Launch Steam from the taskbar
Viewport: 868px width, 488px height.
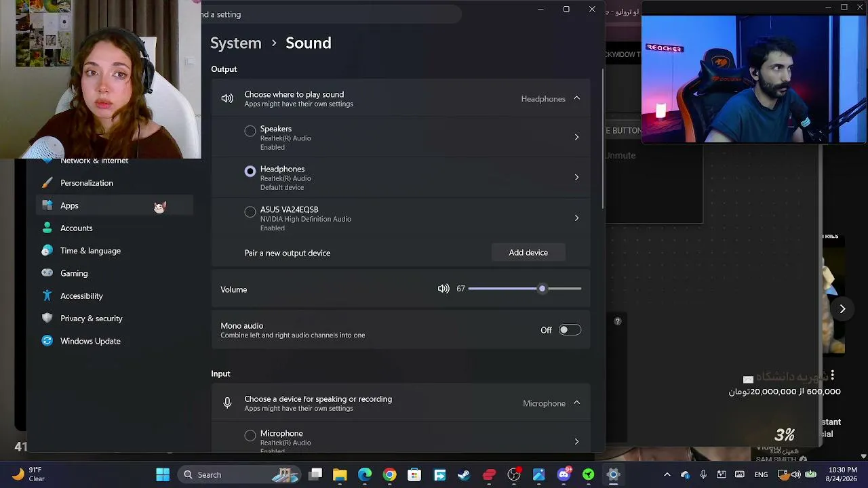[x=464, y=474]
